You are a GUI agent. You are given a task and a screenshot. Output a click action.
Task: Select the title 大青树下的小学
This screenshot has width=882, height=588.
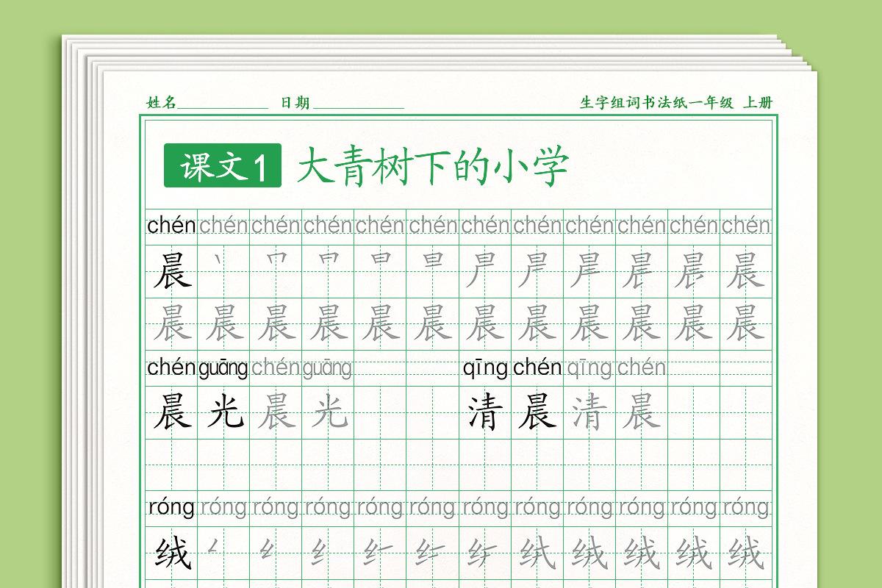click(433, 167)
